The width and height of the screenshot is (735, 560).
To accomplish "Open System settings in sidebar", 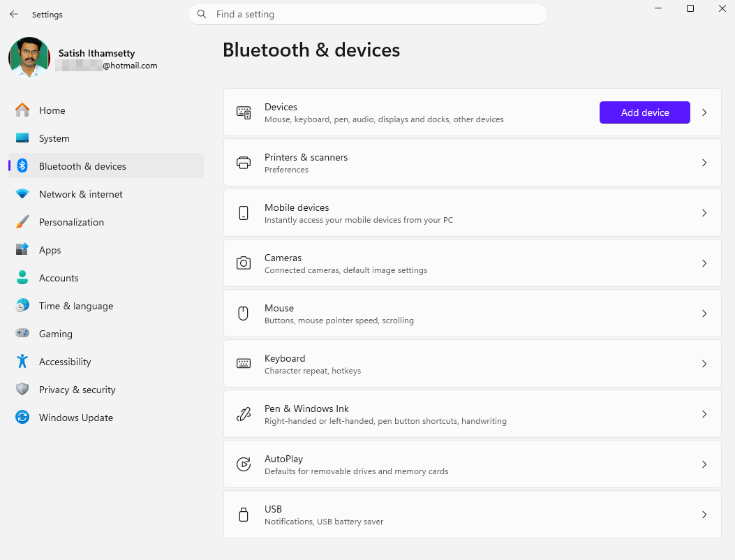I will tap(106, 138).
